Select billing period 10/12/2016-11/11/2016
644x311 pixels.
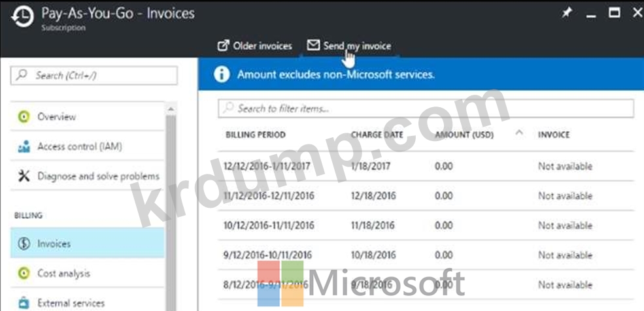(x=269, y=225)
